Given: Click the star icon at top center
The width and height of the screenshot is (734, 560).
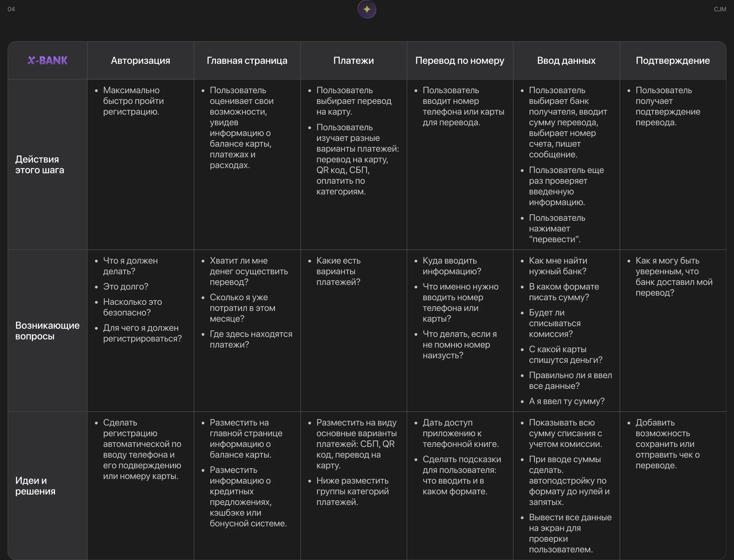Looking at the screenshot, I should (367, 10).
